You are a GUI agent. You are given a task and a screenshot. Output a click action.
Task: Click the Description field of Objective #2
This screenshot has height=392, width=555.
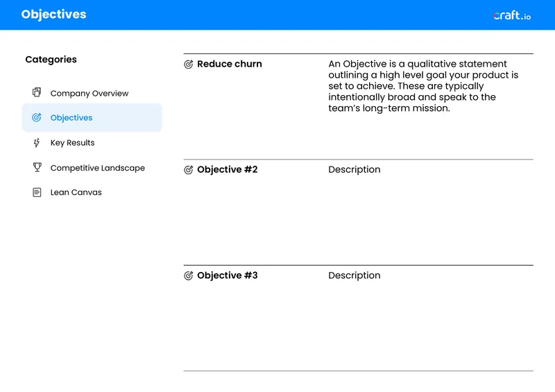tap(355, 169)
